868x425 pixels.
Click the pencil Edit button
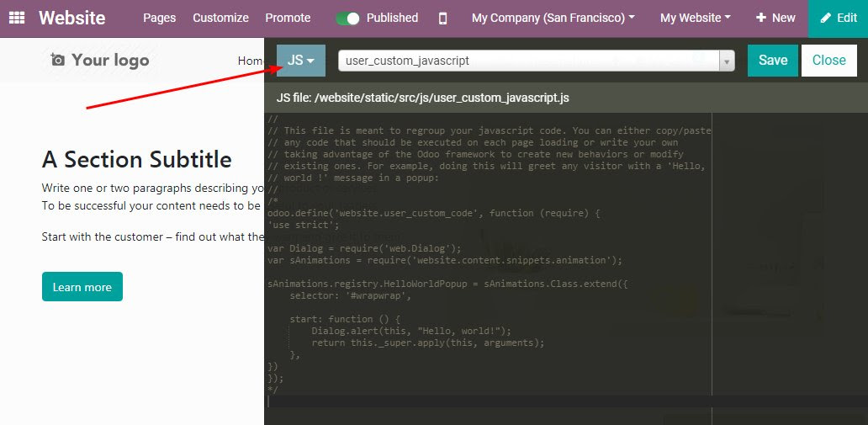click(x=838, y=19)
